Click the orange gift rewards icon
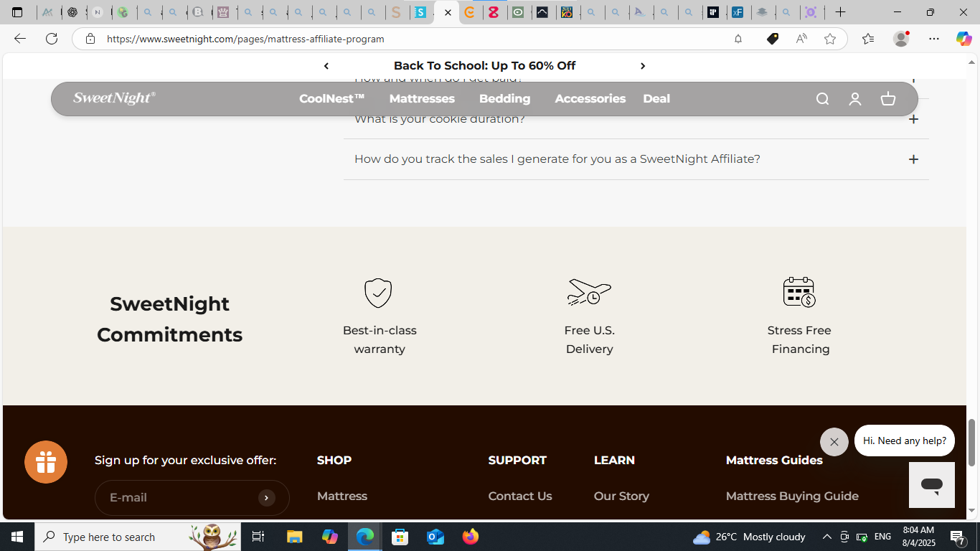This screenshot has height=551, width=980. [x=46, y=462]
